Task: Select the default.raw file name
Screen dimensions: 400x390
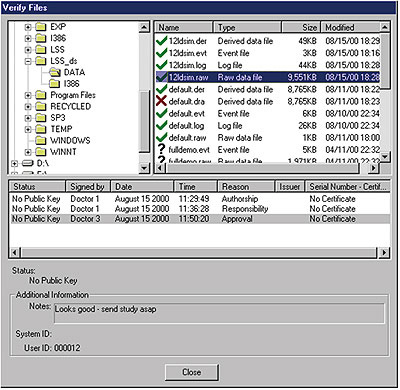Action: 187,138
